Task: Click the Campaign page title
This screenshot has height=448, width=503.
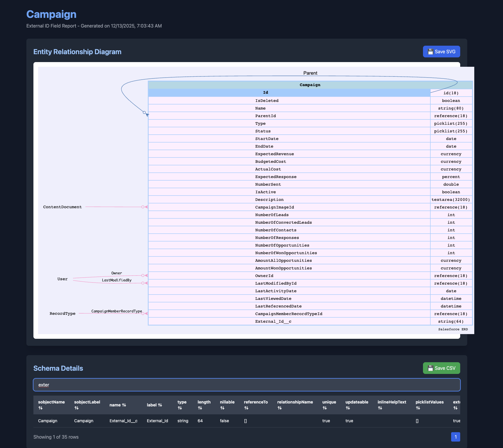Action: pos(51,14)
